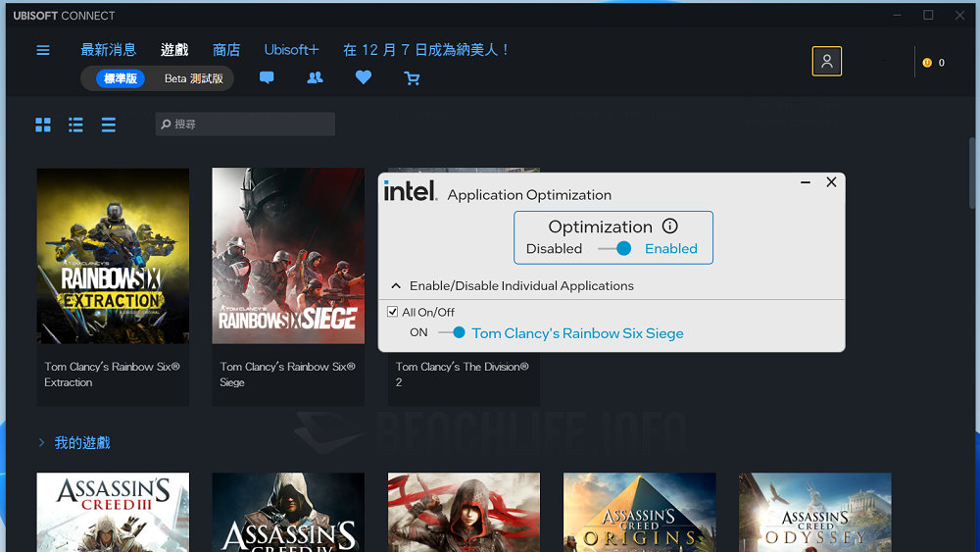Open the friends list icon
Viewport: 980px width, 552px height.
tap(315, 77)
